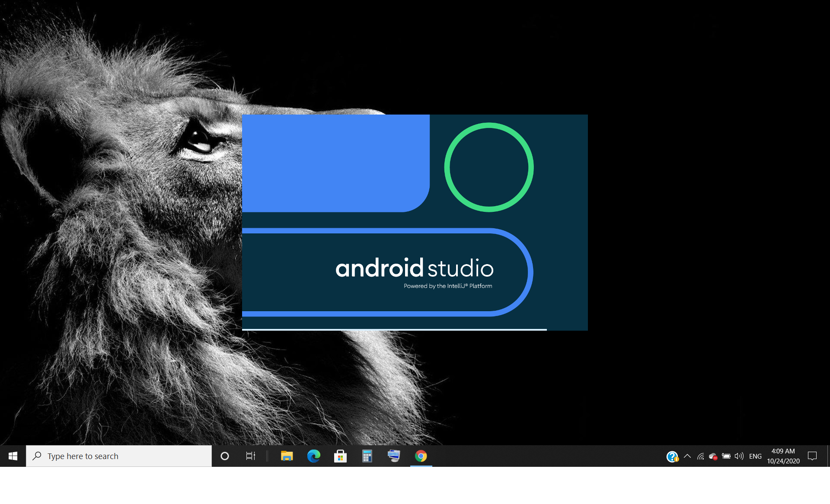Show hidden system tray icons
Viewport: 830px width, 504px height.
click(x=687, y=456)
